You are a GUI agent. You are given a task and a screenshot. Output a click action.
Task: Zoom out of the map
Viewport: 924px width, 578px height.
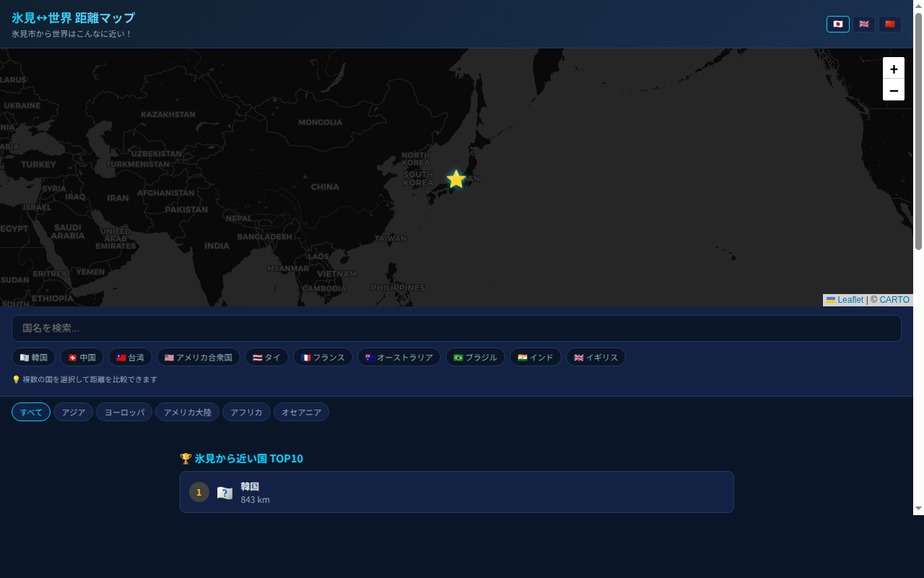(893, 90)
